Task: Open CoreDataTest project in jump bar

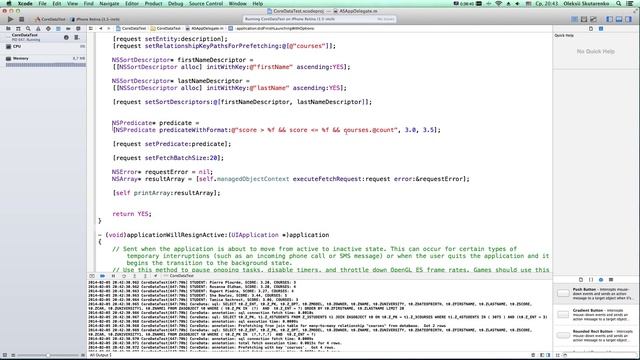Action: click(x=131, y=29)
